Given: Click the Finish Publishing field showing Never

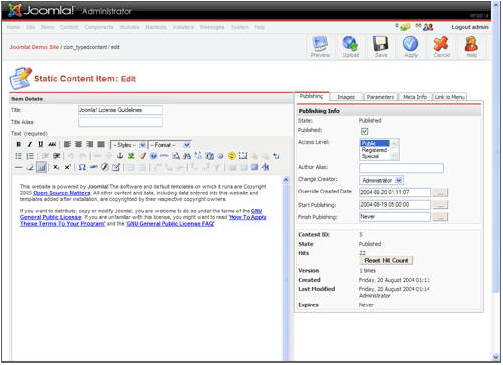Looking at the screenshot, I should pyautogui.click(x=395, y=217).
